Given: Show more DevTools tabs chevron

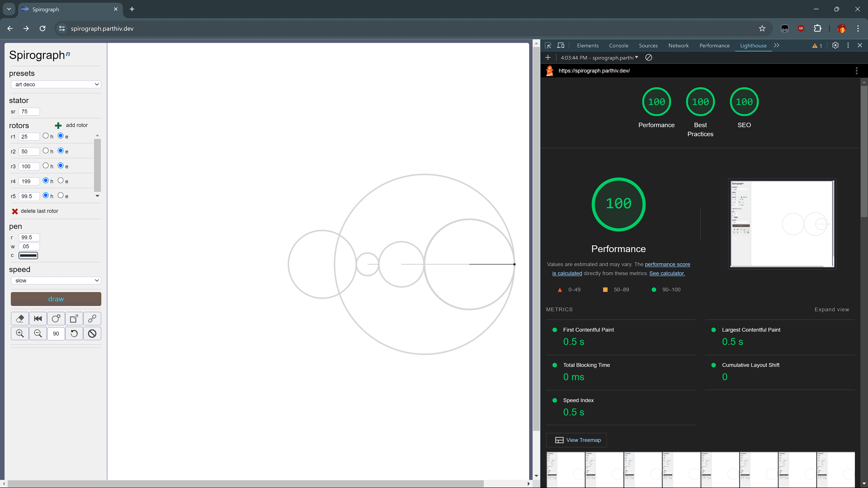Looking at the screenshot, I should [777, 45].
